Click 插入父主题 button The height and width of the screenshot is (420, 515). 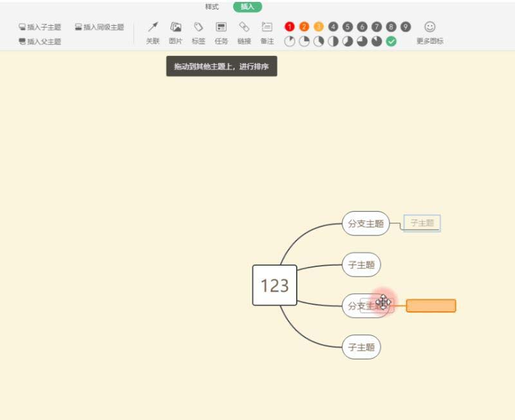40,42
